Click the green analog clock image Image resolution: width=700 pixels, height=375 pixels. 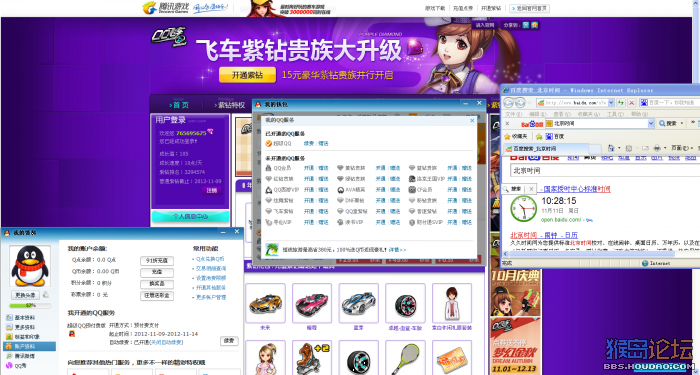coord(523,208)
